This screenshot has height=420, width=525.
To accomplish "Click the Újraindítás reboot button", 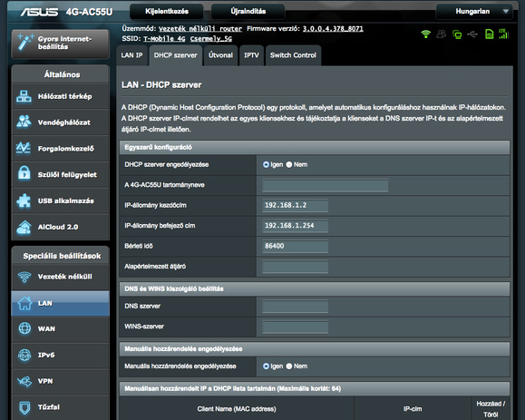I will (x=248, y=12).
